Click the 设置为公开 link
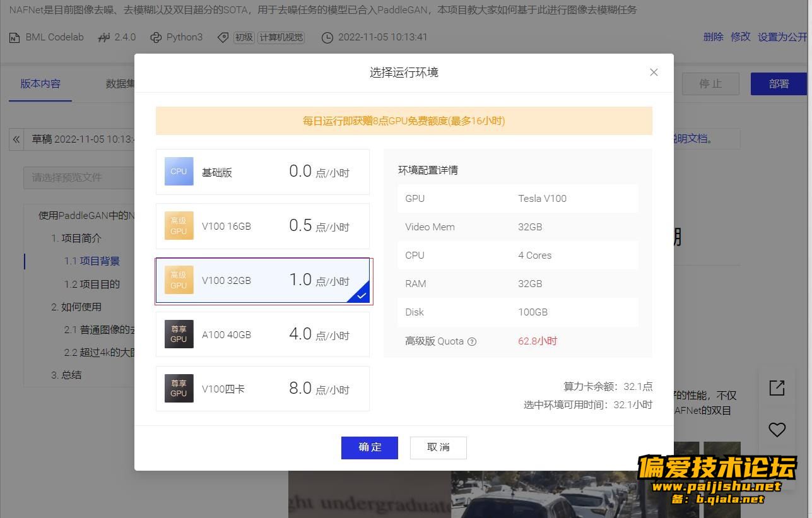This screenshot has height=518, width=812. pos(782,37)
